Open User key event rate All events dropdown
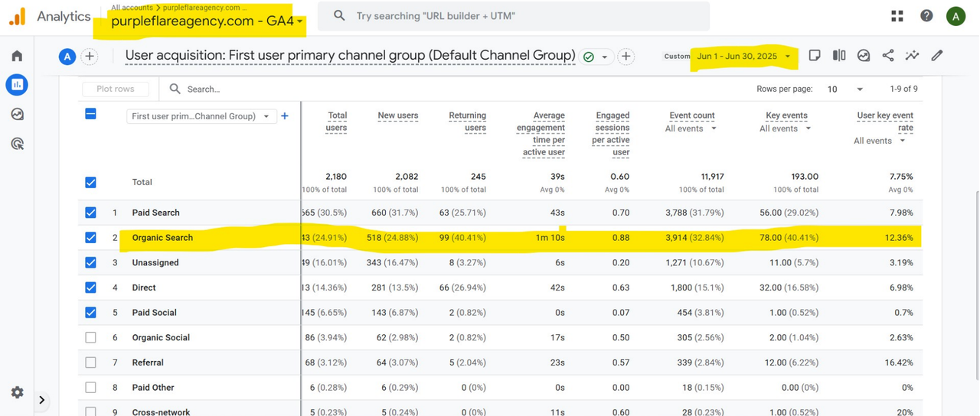Viewport: 980px width, 416px height. coord(880,141)
